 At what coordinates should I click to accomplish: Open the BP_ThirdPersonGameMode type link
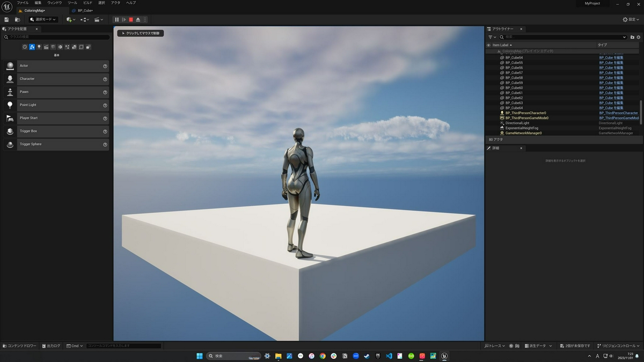619,118
